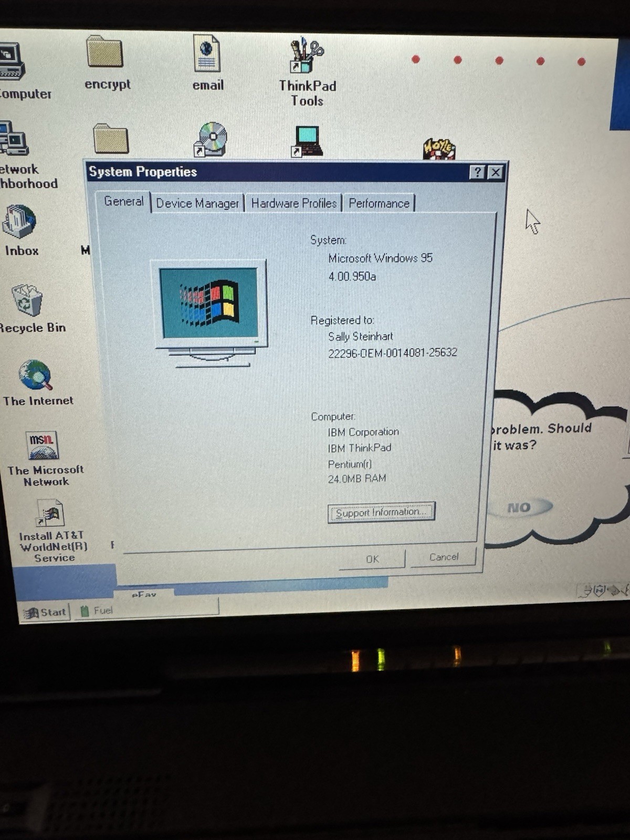Click the '24.0MB RAM' text

(357, 479)
